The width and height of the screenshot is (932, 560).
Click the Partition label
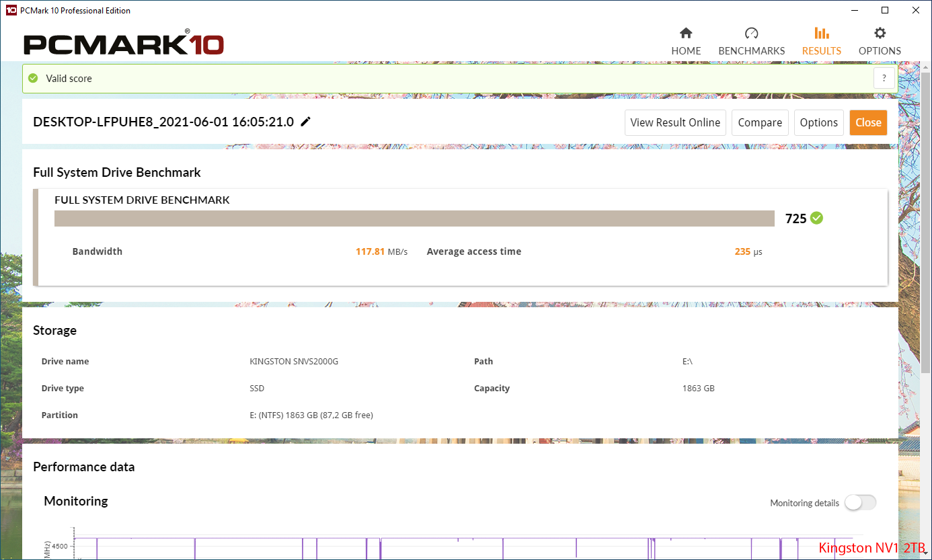coord(60,415)
